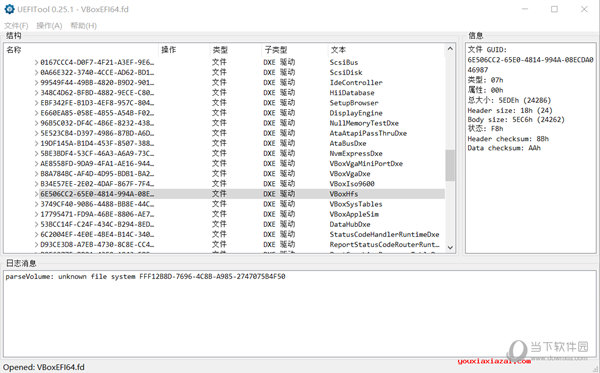Expand the ScsiDisk tree row
Viewport: 600px width, 373px height.
(x=36, y=72)
